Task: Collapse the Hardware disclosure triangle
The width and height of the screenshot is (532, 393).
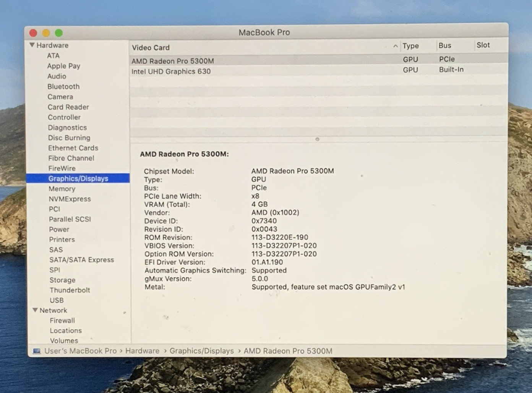Action: (32, 45)
